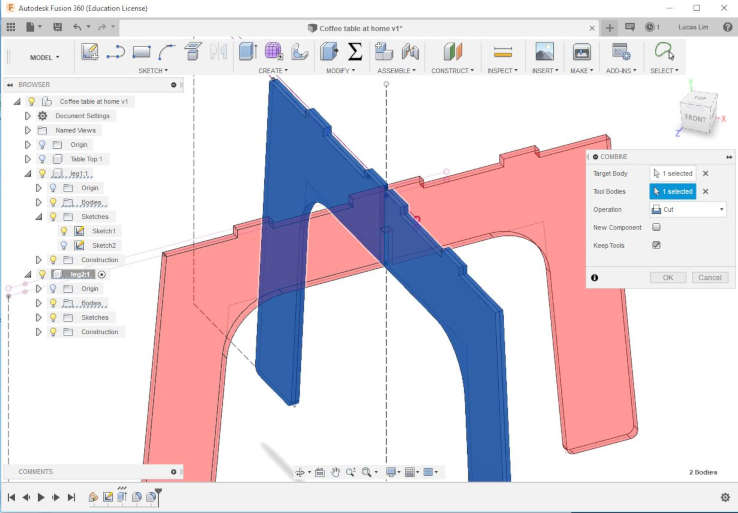Screen dimensions: 738x513
Task: Clear the Target Body selection X
Action: point(706,174)
